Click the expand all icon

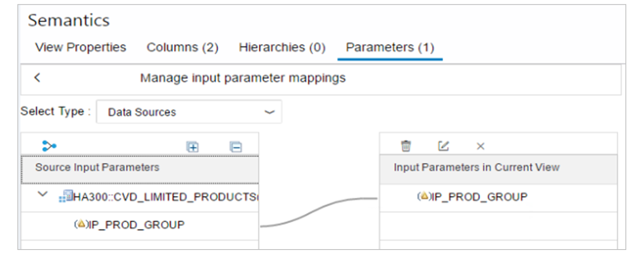point(193,147)
